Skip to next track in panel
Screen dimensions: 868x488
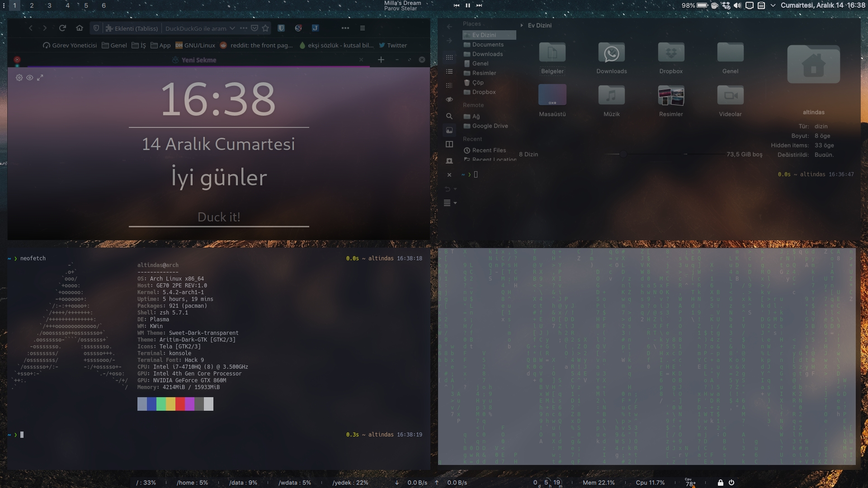[479, 5]
